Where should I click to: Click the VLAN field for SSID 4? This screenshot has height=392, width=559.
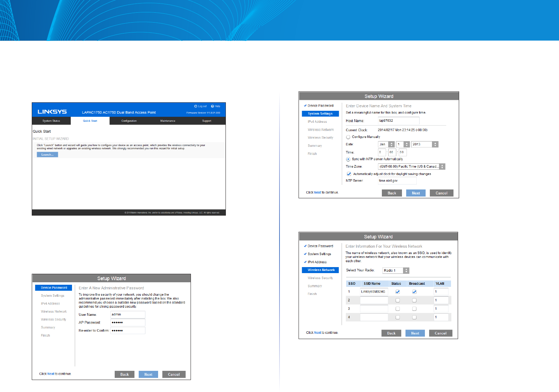[x=441, y=317]
